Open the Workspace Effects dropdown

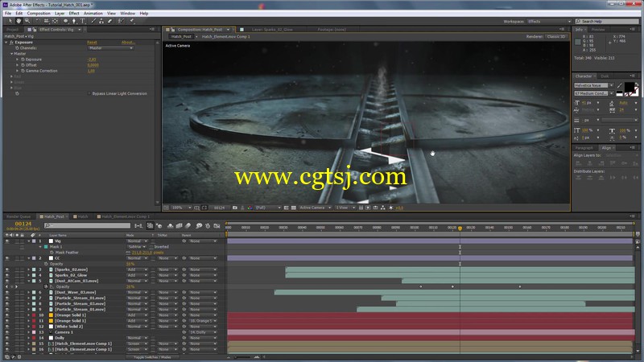[x=549, y=22]
